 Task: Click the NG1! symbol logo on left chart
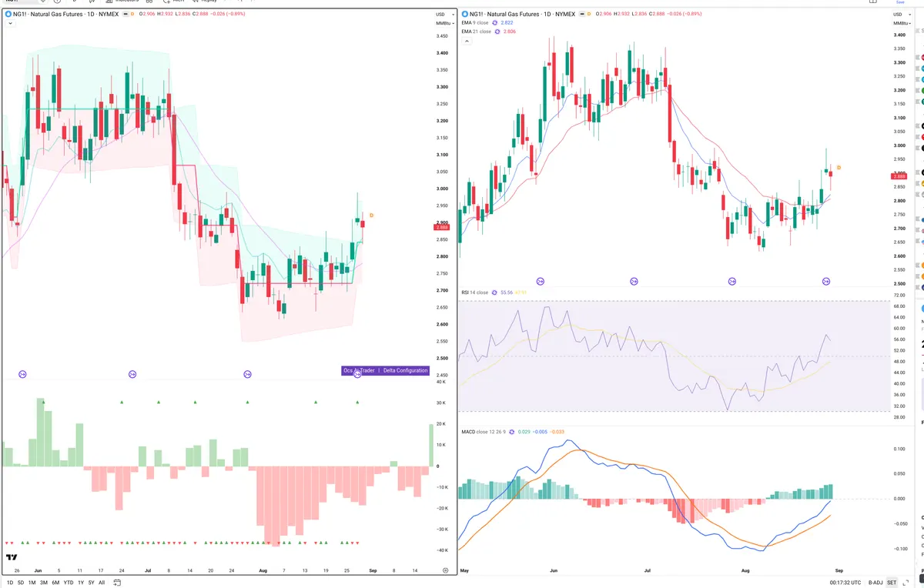pos(7,14)
